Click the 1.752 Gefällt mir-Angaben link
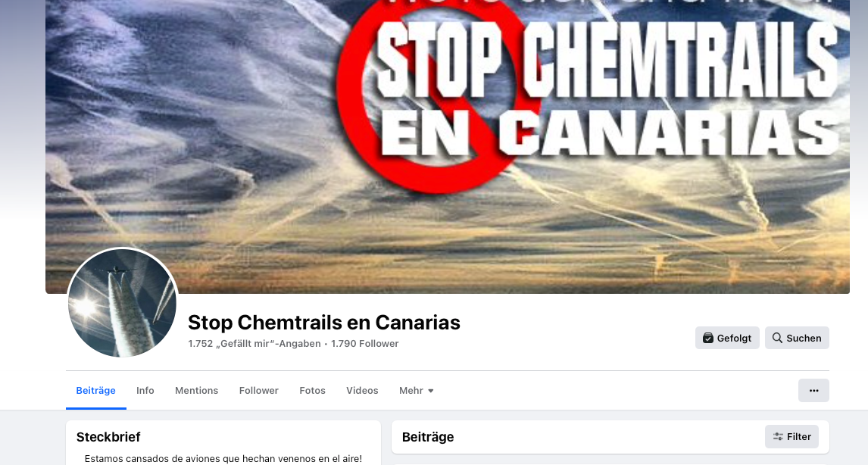 [254, 344]
